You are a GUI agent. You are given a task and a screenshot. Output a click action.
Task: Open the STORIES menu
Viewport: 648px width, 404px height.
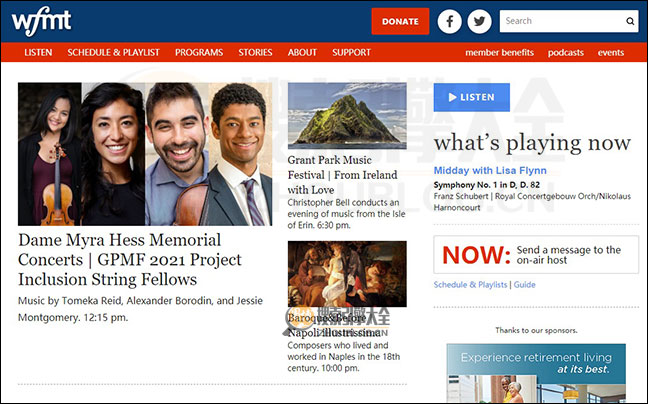pos(255,52)
